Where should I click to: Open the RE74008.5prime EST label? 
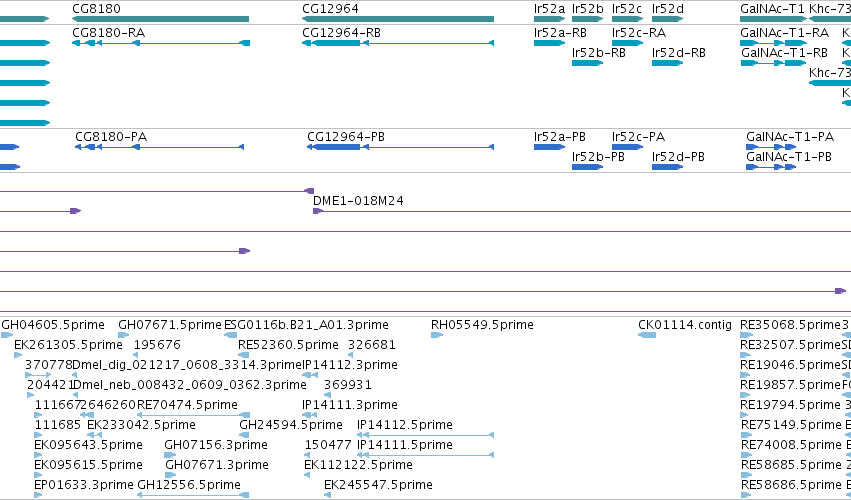(x=791, y=445)
